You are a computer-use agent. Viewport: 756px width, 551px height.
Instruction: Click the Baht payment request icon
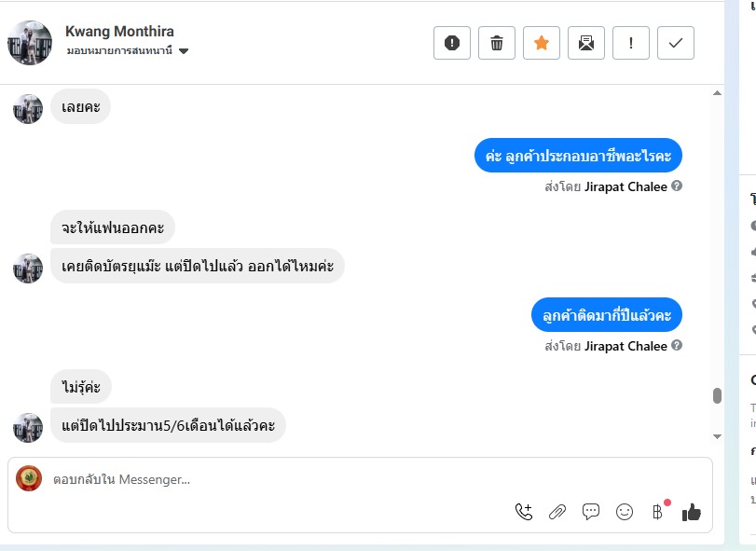[x=657, y=511]
